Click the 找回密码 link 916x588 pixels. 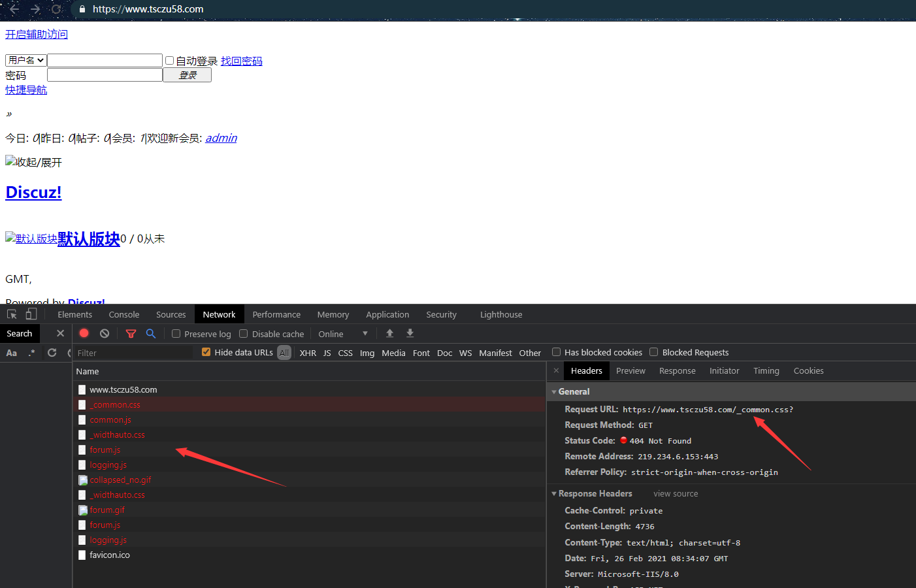coord(241,61)
